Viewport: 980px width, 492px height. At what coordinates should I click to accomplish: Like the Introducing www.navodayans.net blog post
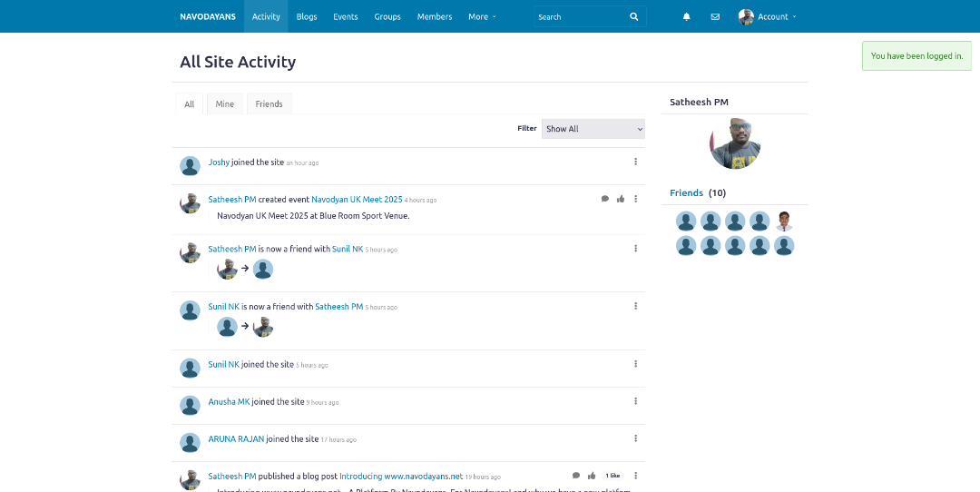(592, 476)
